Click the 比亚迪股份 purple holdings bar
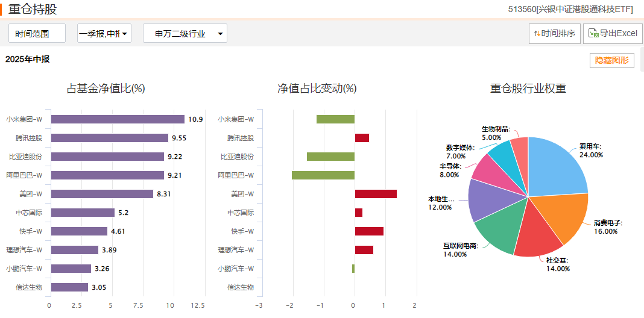The image size is (644, 318). 107,157
